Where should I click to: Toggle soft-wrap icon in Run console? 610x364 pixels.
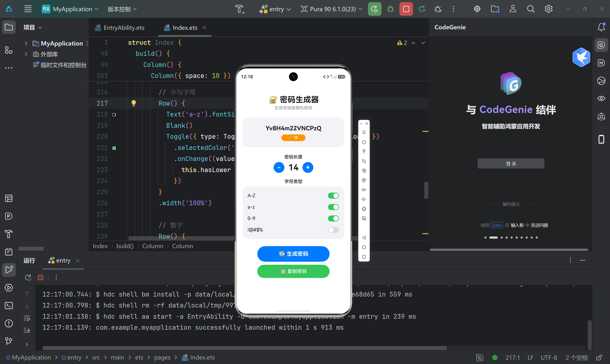tap(27, 318)
